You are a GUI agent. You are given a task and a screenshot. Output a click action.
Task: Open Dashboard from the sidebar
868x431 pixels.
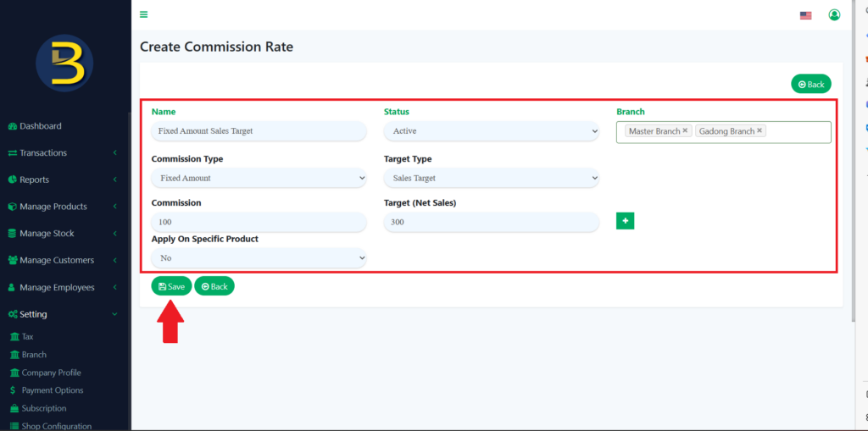[x=40, y=126]
